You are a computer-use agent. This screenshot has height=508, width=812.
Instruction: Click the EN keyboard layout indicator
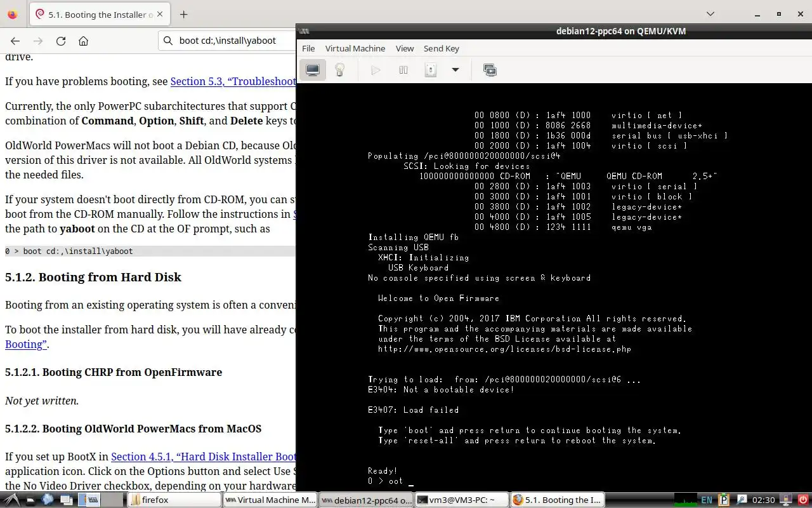(x=707, y=500)
